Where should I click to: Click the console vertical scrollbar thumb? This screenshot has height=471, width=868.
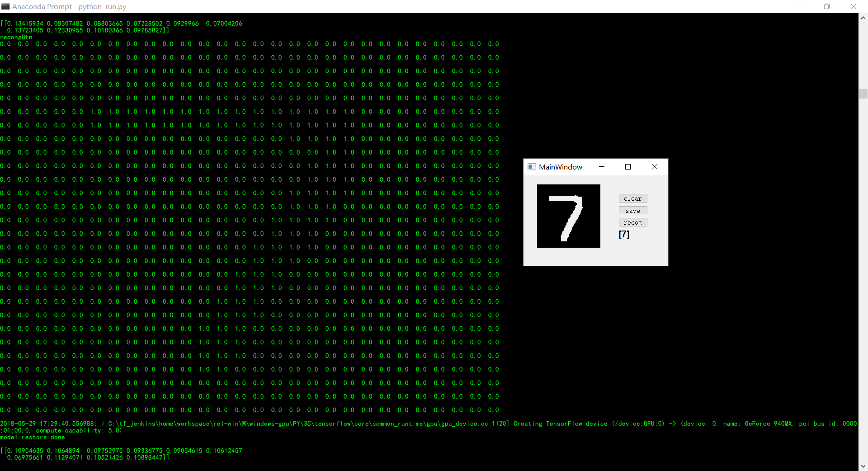(863, 94)
